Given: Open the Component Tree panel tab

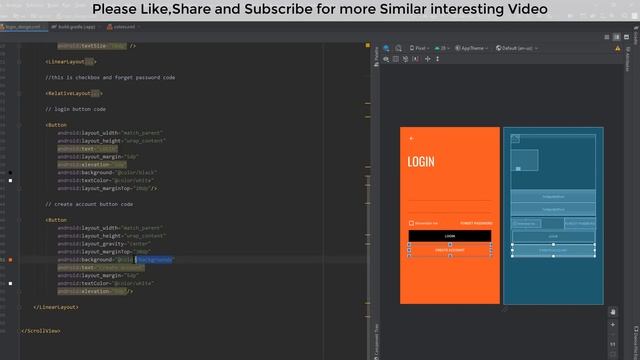Looking at the screenshot, I should click(x=376, y=341).
